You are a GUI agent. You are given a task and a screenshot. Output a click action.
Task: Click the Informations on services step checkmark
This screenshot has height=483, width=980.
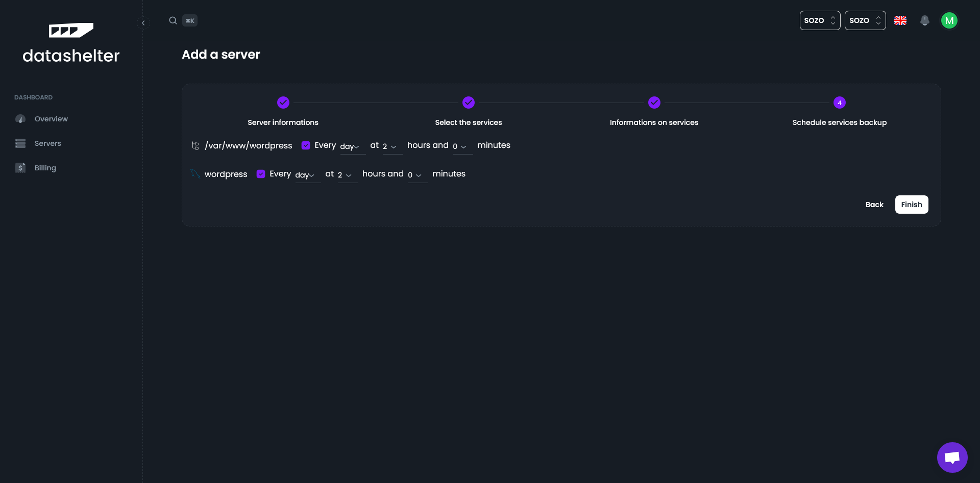pyautogui.click(x=654, y=103)
